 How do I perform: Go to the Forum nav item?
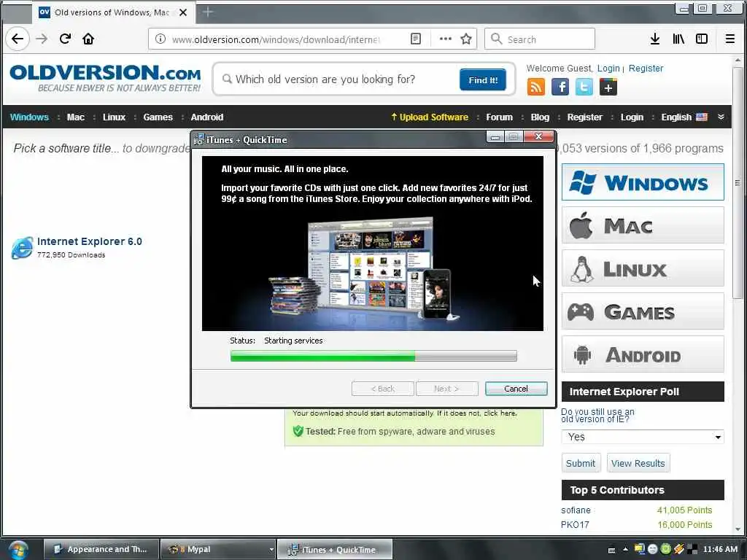click(499, 117)
